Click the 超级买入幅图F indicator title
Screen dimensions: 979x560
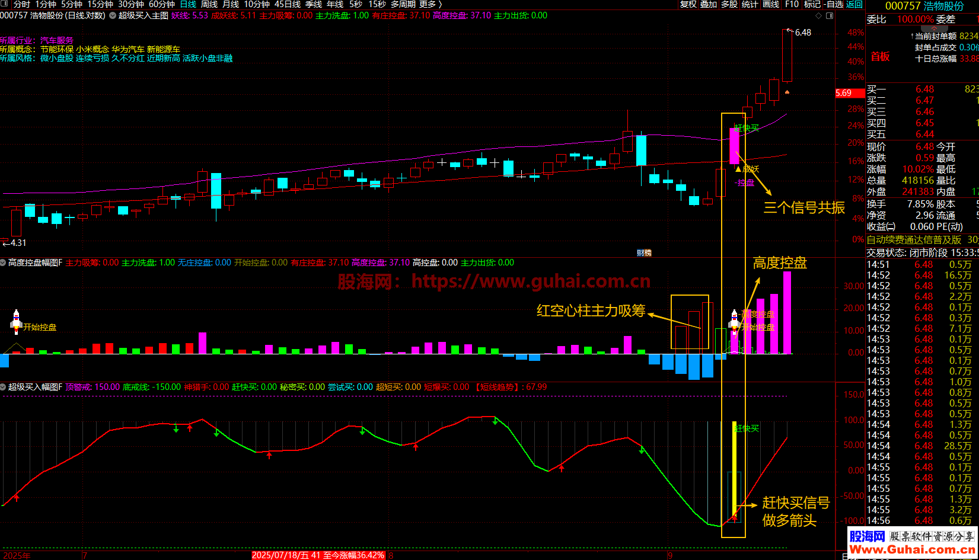coord(35,387)
